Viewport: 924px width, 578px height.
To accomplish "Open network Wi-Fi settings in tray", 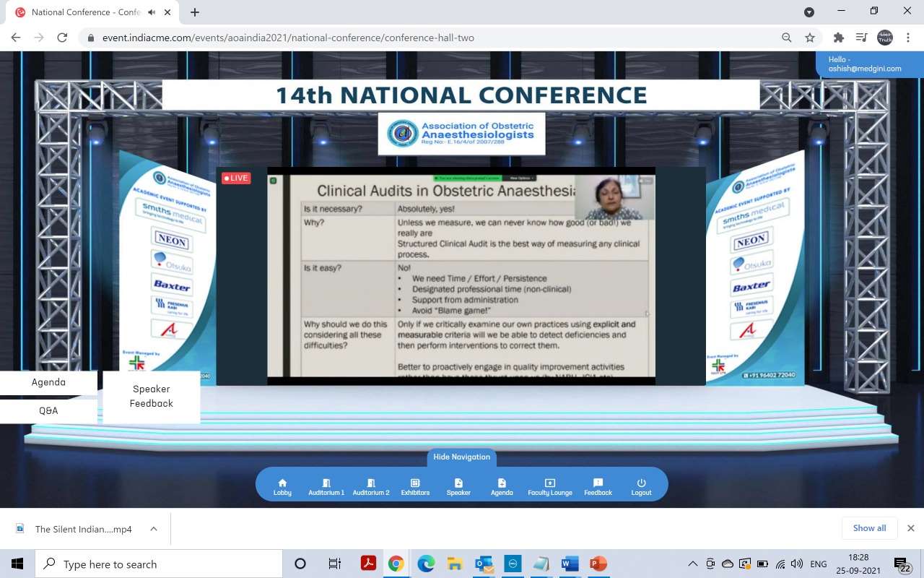I will coord(780,564).
